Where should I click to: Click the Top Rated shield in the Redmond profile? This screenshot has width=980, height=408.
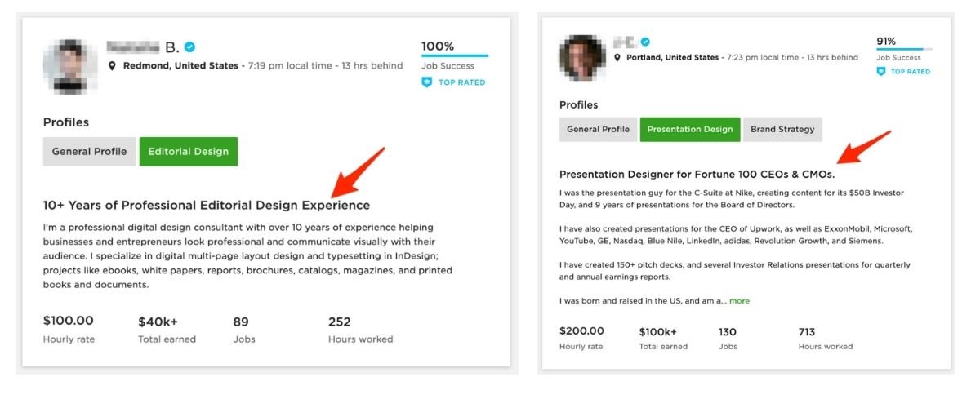click(426, 82)
